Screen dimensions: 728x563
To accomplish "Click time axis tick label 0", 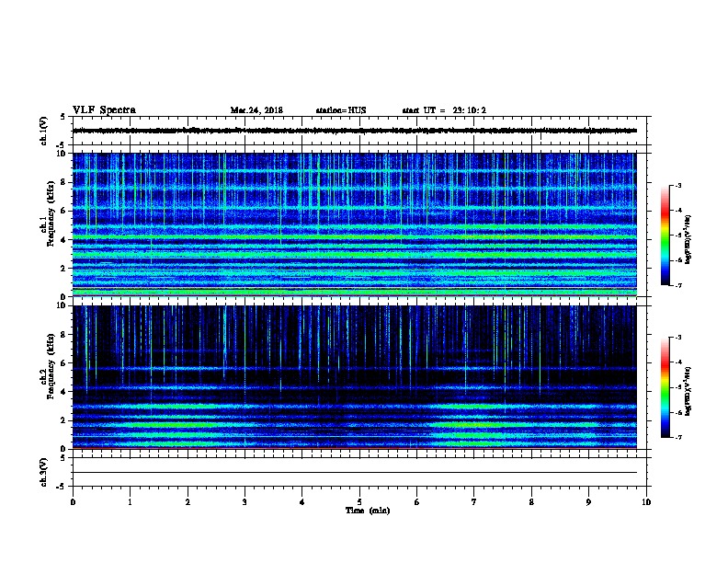I will [x=73, y=502].
